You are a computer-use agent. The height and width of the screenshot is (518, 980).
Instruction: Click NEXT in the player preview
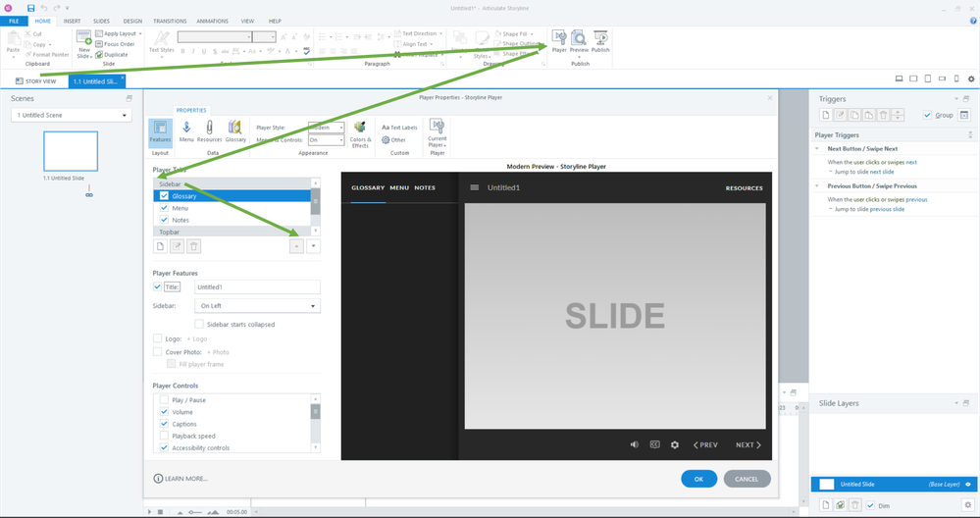click(748, 444)
